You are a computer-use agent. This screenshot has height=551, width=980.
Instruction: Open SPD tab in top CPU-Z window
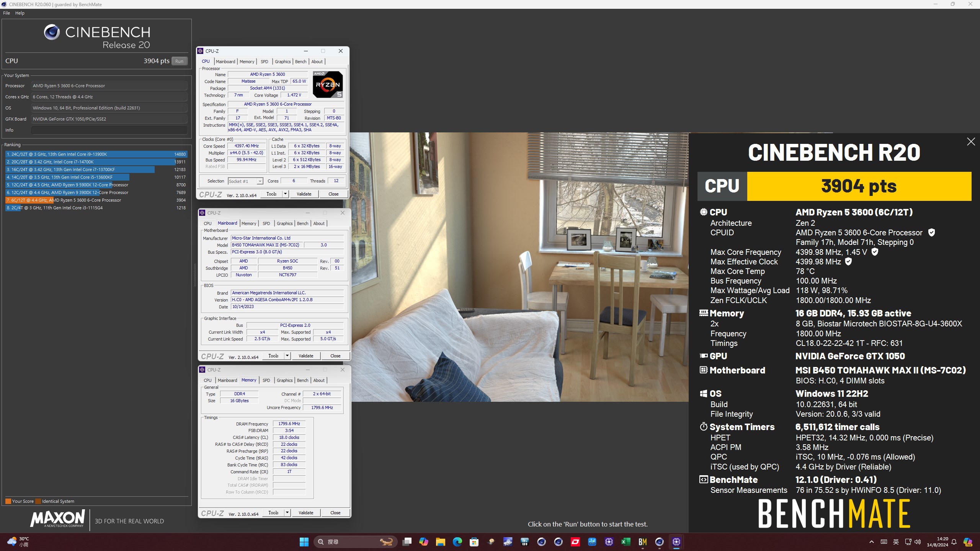265,62
